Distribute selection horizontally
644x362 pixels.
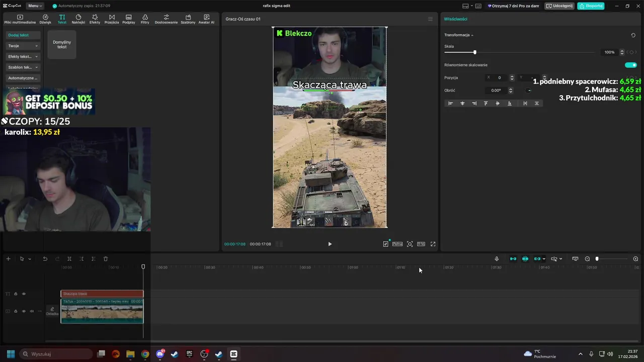(525, 103)
